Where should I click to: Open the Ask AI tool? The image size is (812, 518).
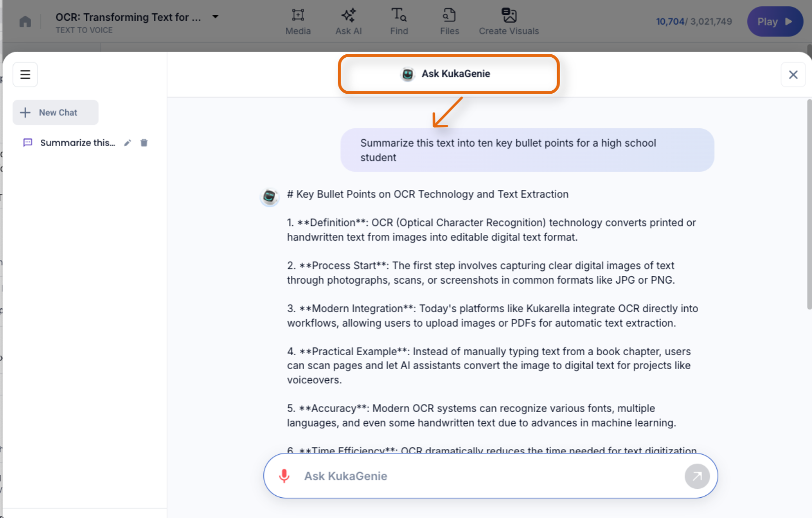coord(349,22)
